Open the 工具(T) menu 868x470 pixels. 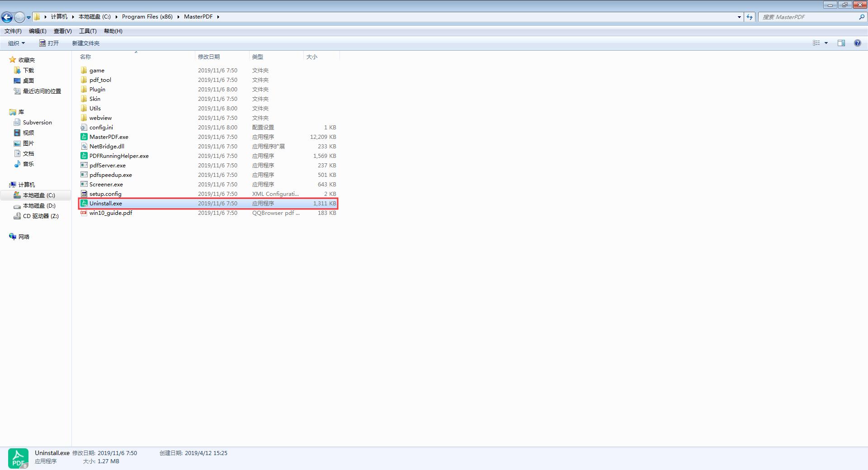88,31
